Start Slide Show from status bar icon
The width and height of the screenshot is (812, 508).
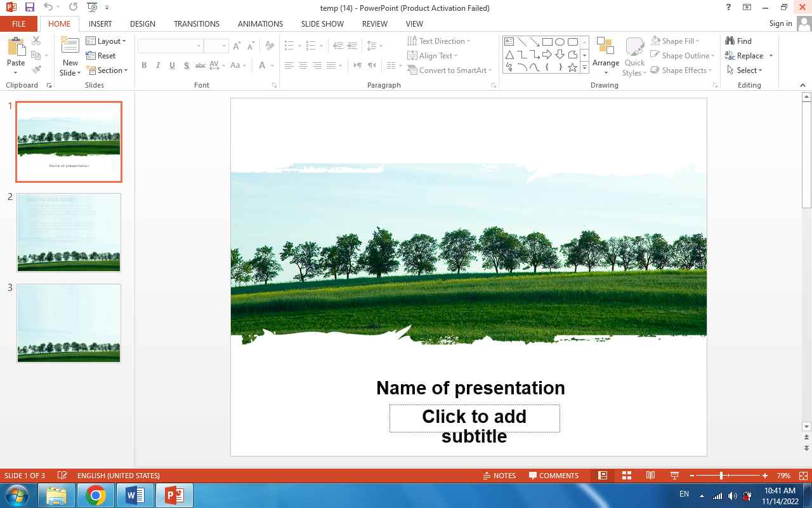(x=674, y=476)
